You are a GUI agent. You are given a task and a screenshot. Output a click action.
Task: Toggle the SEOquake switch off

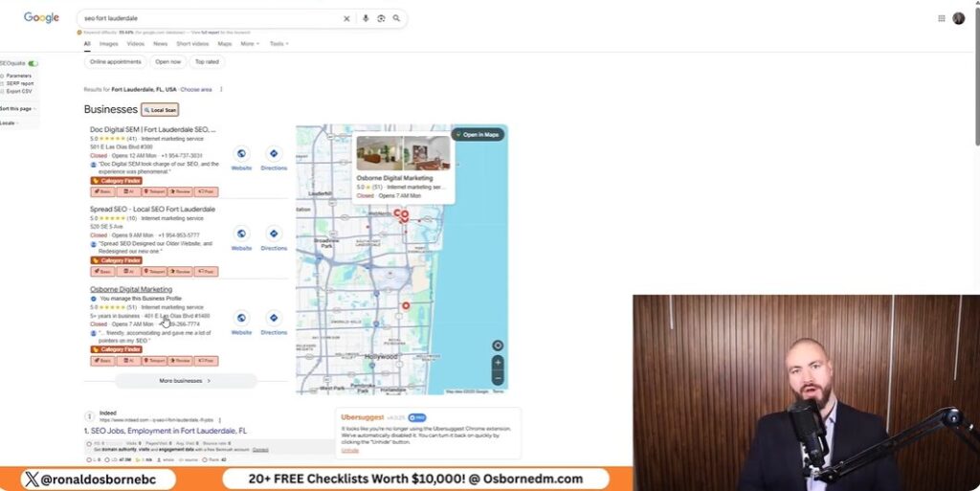33,63
